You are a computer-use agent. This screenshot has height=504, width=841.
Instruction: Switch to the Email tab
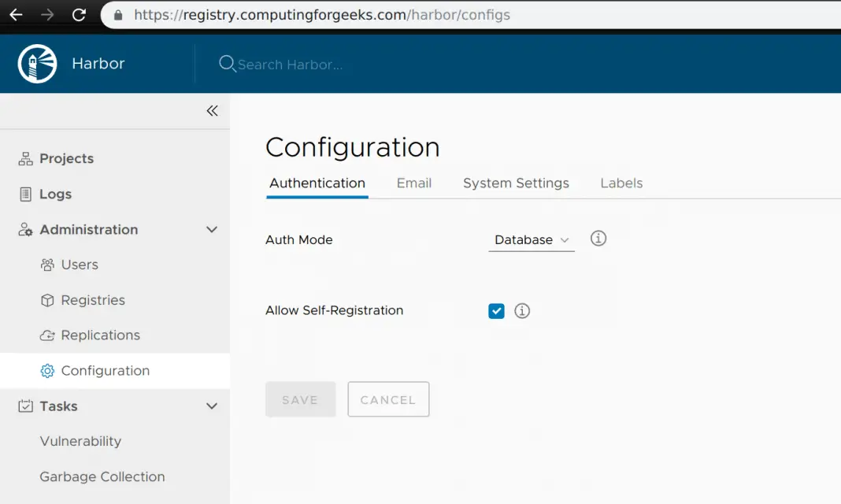click(413, 183)
